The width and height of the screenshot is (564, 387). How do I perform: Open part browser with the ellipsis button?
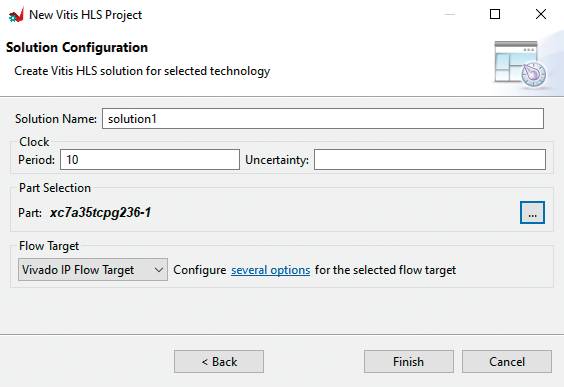(532, 213)
